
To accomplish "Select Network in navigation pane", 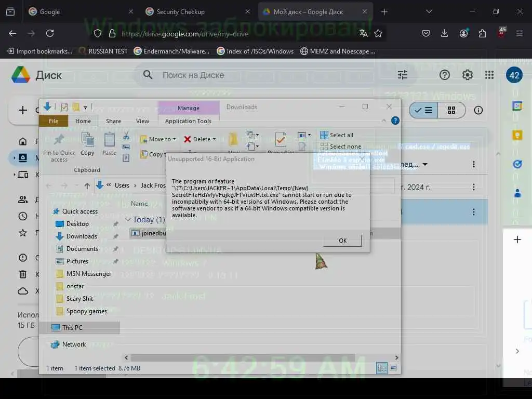I will click(69, 344).
